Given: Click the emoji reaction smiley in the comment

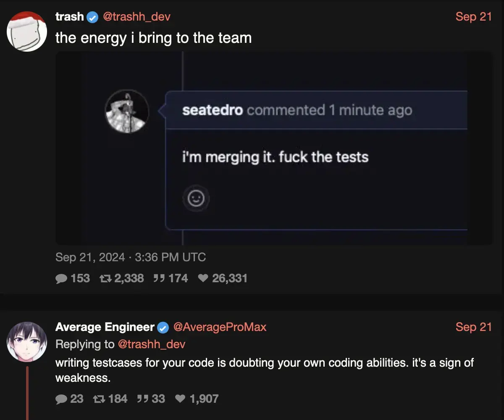Looking at the screenshot, I should 196,198.
